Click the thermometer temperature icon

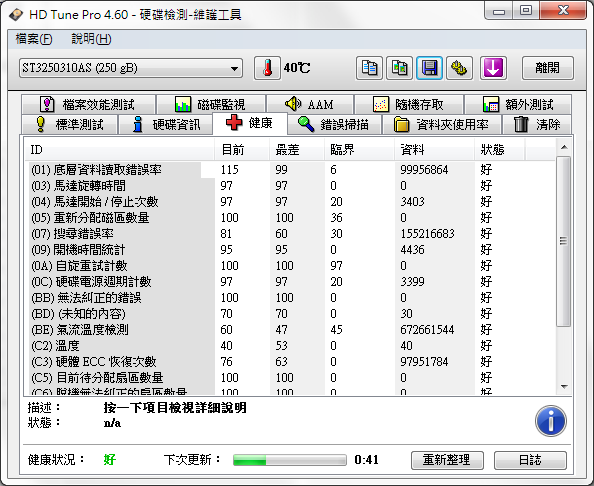point(267,68)
